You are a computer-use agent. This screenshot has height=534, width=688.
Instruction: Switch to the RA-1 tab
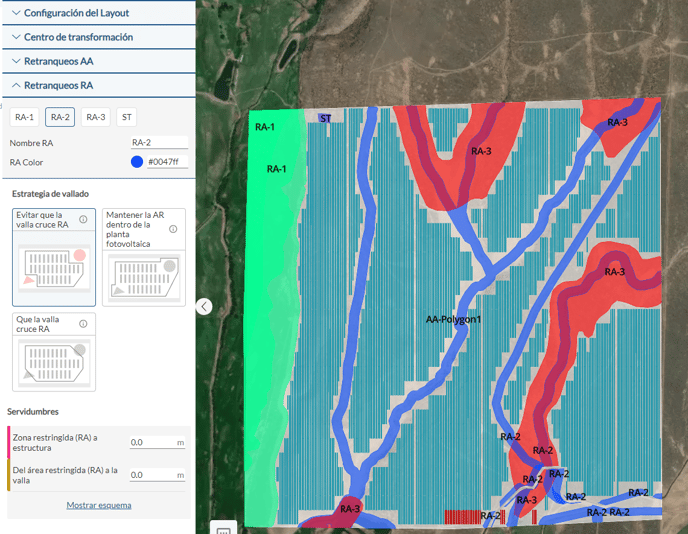24,117
